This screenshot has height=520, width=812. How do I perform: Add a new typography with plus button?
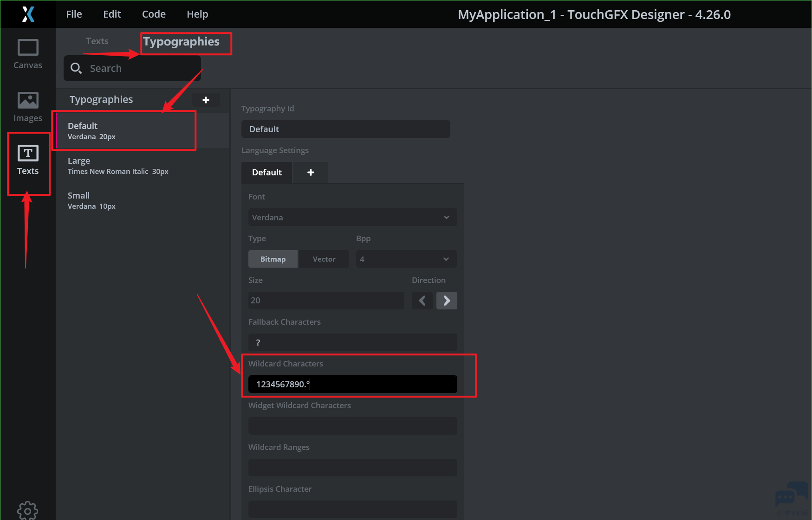[206, 100]
